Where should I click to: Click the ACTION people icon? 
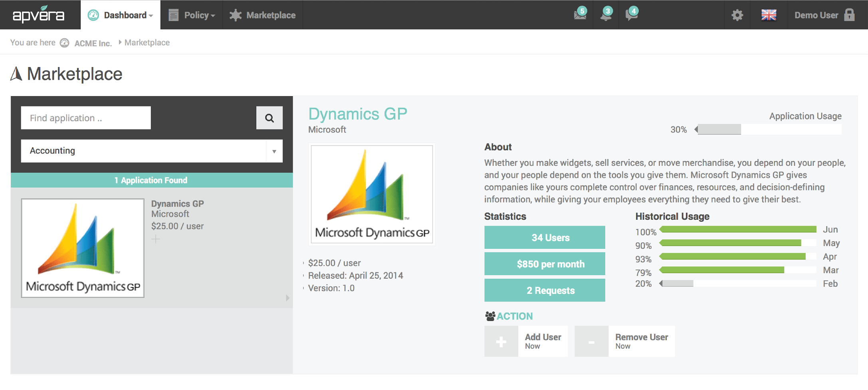pos(490,316)
